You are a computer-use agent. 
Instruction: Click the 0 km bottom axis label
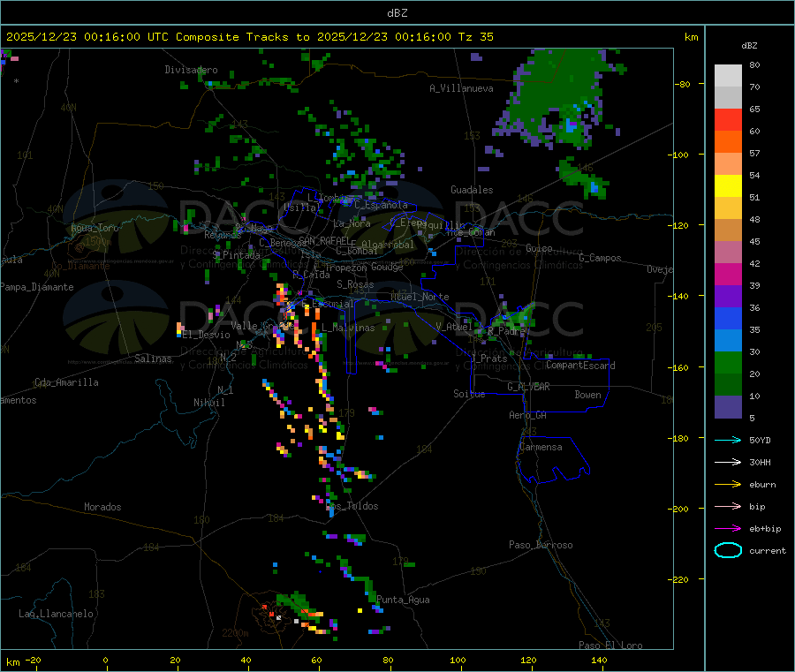point(105,660)
